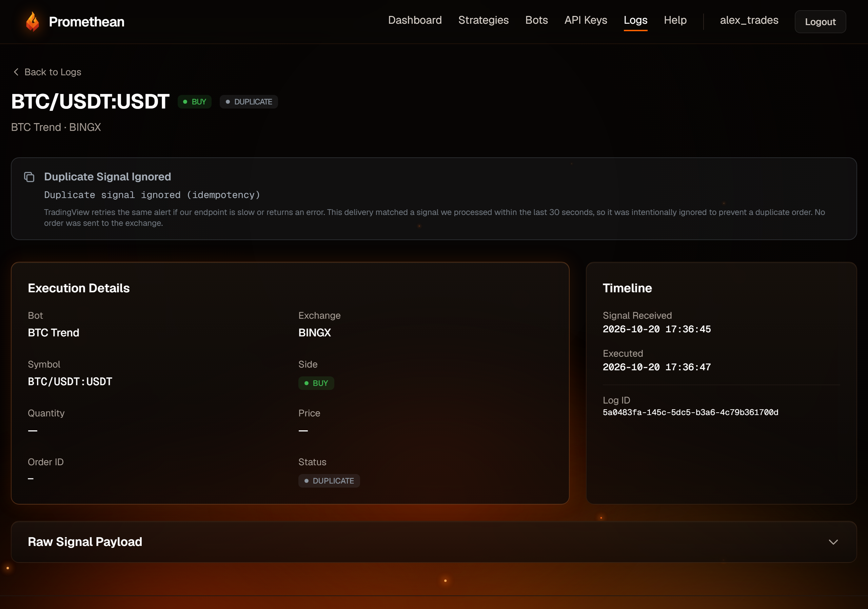Go to the Strategies page

[x=483, y=20]
